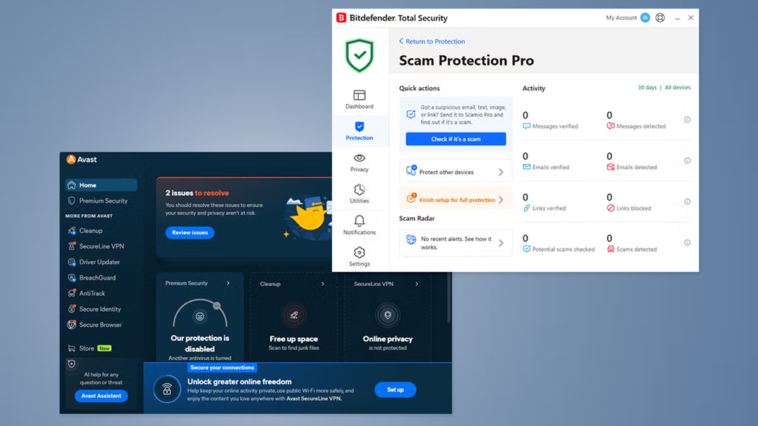Image resolution: width=758 pixels, height=426 pixels.
Task: Select Home in Avast sidebar
Action: [101, 185]
